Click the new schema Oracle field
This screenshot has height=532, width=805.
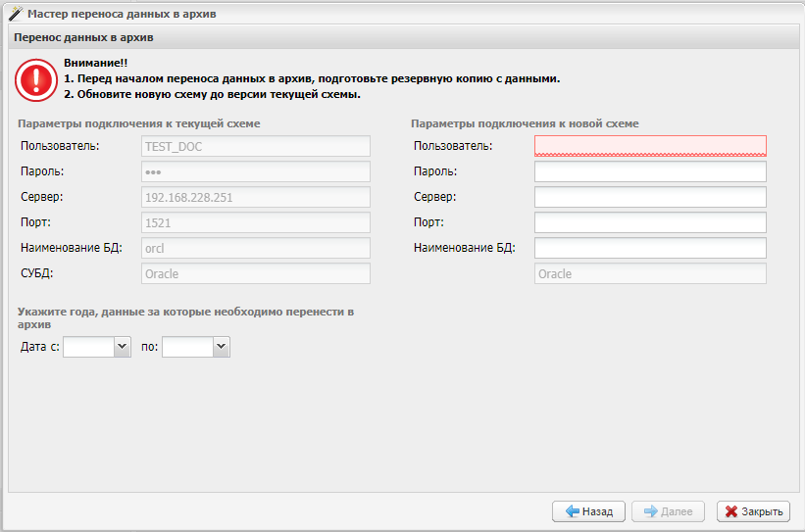(x=649, y=273)
